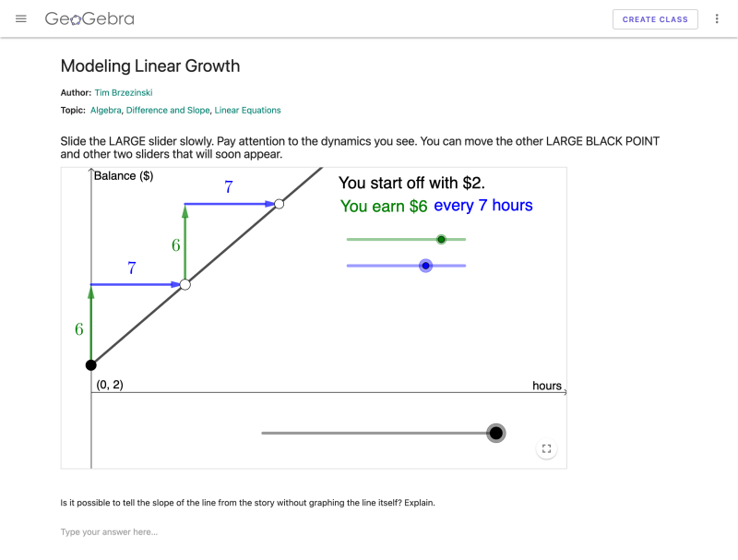Open the three-dot overflow menu

(717, 18)
